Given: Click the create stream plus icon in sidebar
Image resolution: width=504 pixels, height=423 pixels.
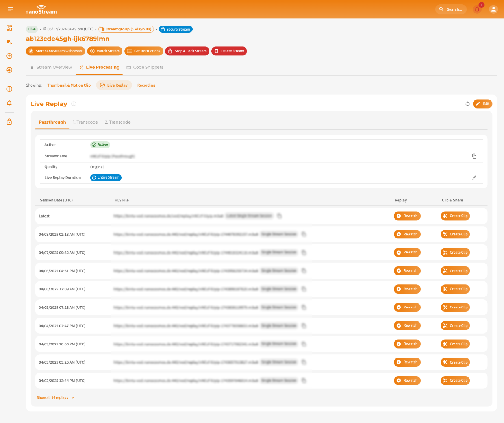Looking at the screenshot, I should 9,56.
